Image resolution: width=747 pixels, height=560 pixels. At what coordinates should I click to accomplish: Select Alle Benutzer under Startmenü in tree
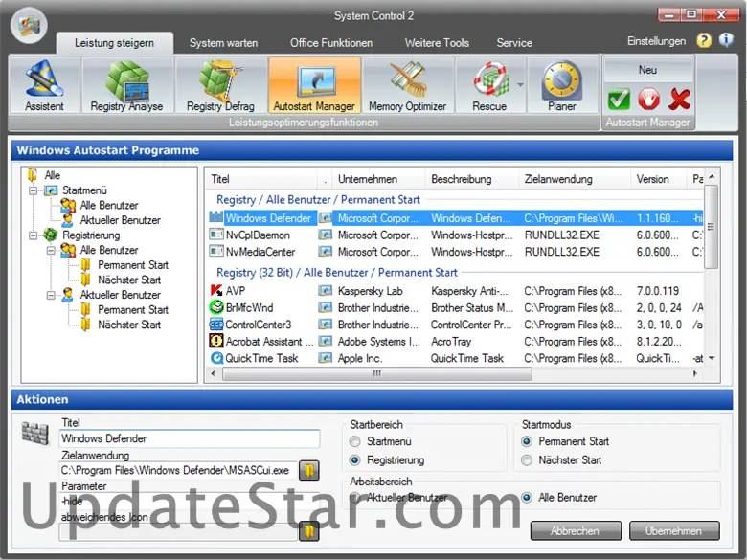click(x=109, y=205)
